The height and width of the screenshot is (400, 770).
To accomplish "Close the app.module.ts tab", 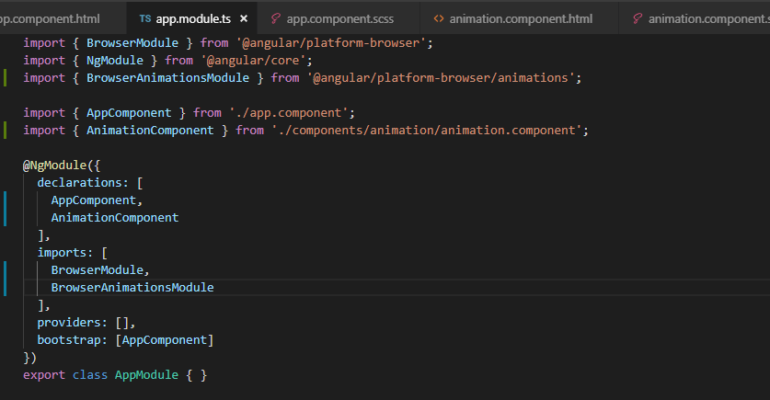I will point(244,19).
